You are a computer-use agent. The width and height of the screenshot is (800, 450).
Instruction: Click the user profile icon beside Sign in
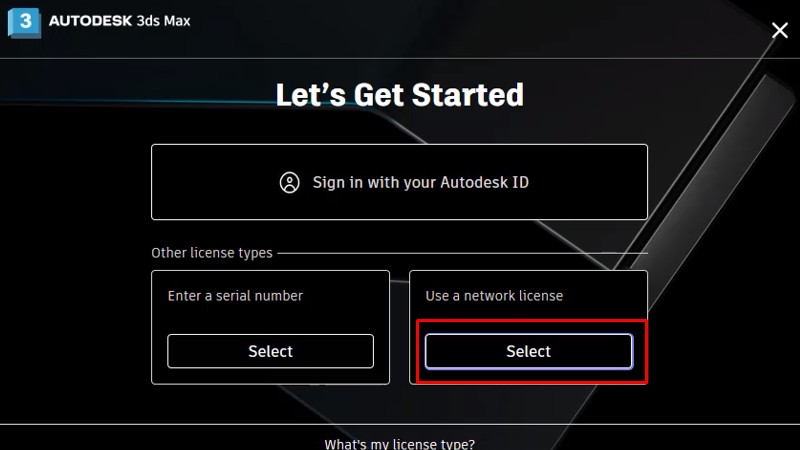pos(290,183)
